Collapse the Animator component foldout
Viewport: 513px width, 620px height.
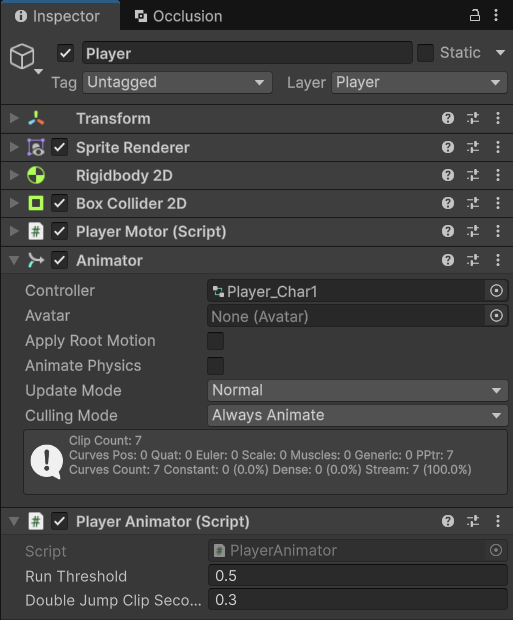(x=14, y=260)
